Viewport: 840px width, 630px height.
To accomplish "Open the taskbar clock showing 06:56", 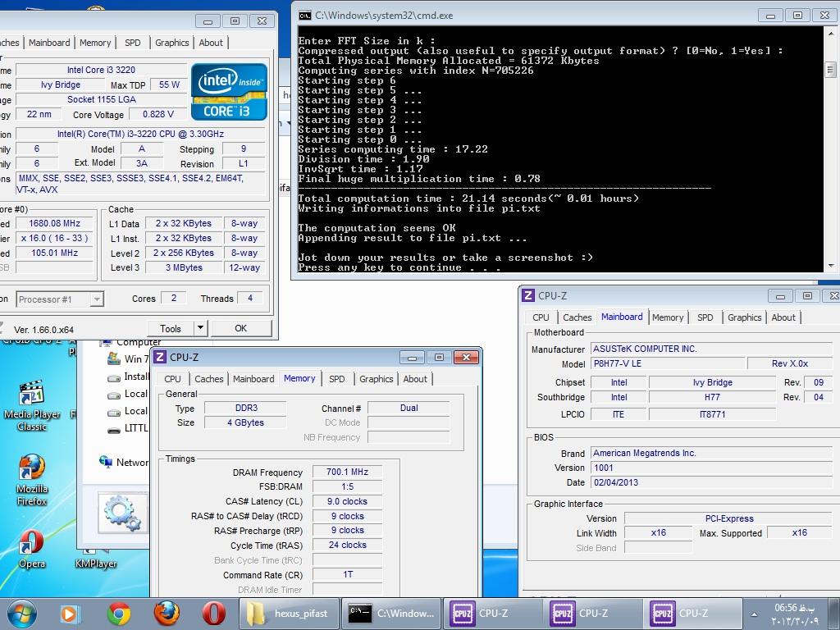I will pos(796,614).
